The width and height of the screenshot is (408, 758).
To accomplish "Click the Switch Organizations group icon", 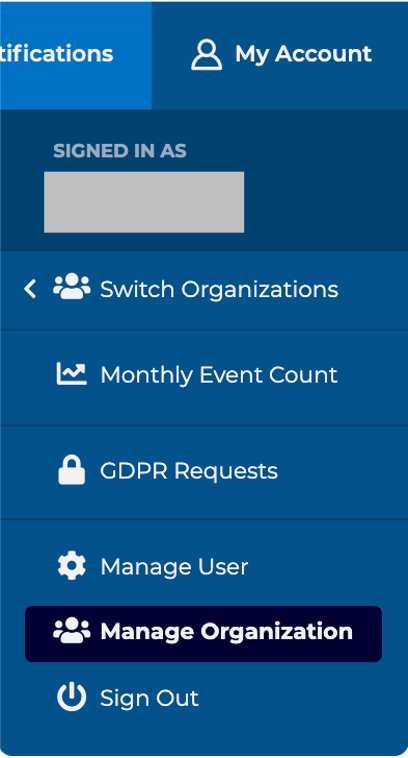I will click(x=72, y=289).
